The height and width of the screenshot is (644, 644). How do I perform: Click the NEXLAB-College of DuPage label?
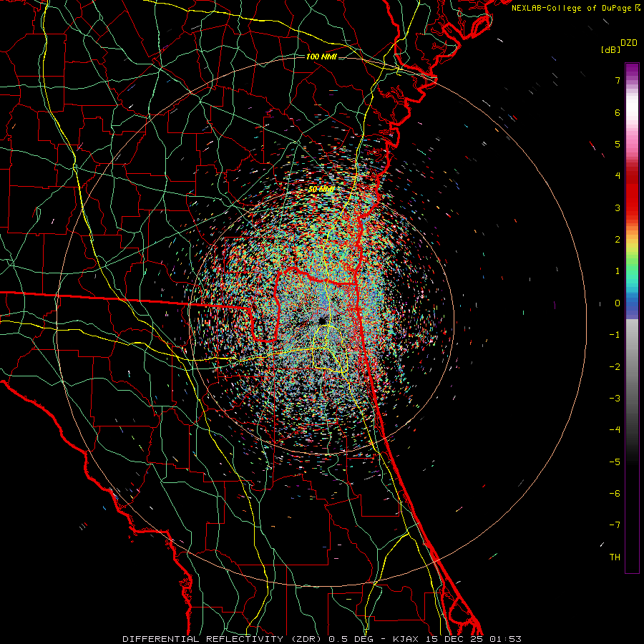[x=571, y=8]
